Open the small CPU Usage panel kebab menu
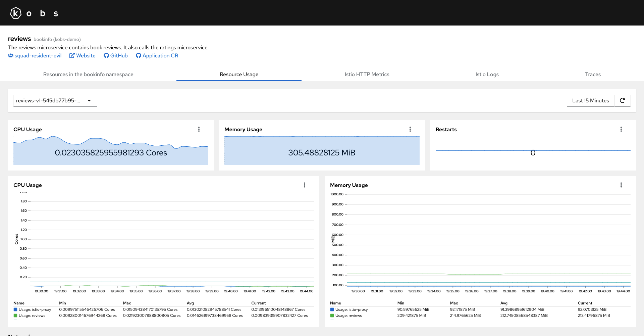The height and width of the screenshot is (336, 644). point(199,129)
